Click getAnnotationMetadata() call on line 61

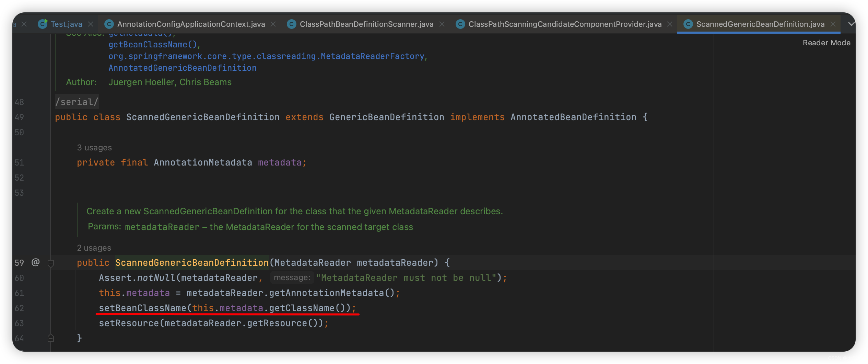332,293
